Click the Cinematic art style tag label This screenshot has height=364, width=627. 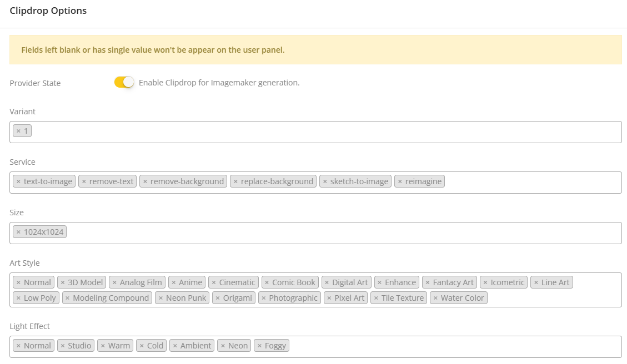tap(237, 282)
